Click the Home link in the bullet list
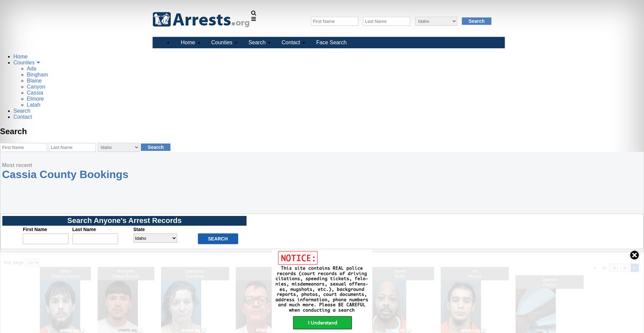 coord(20,56)
